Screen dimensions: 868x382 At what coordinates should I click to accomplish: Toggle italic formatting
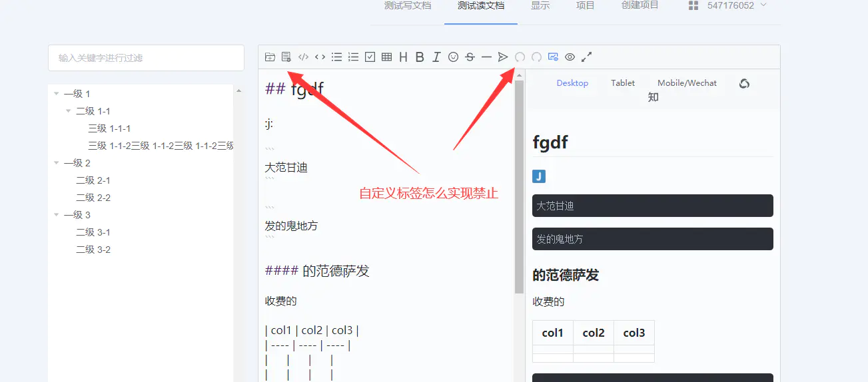[x=436, y=57]
